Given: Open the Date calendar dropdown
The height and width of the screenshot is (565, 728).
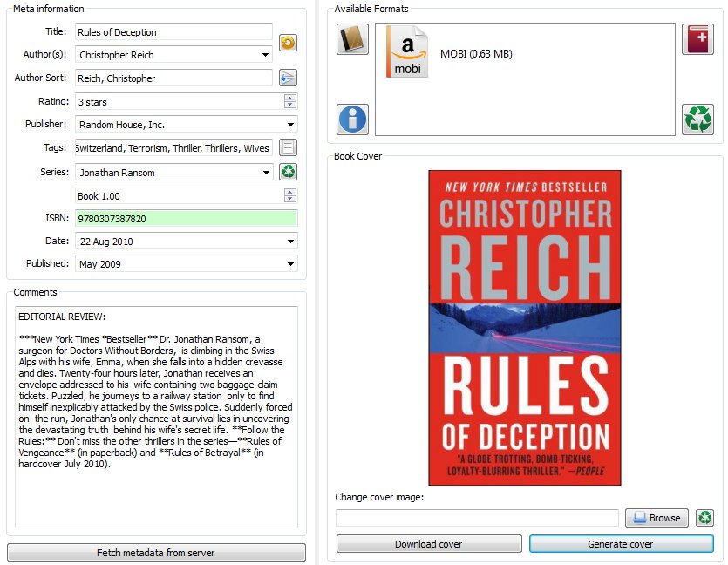Looking at the screenshot, I should 290,242.
